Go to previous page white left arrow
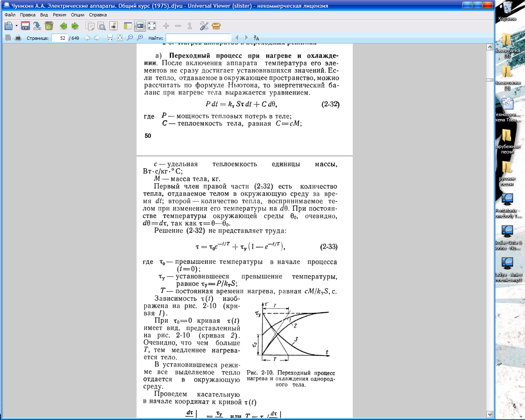525x420 pixels. (x=87, y=38)
